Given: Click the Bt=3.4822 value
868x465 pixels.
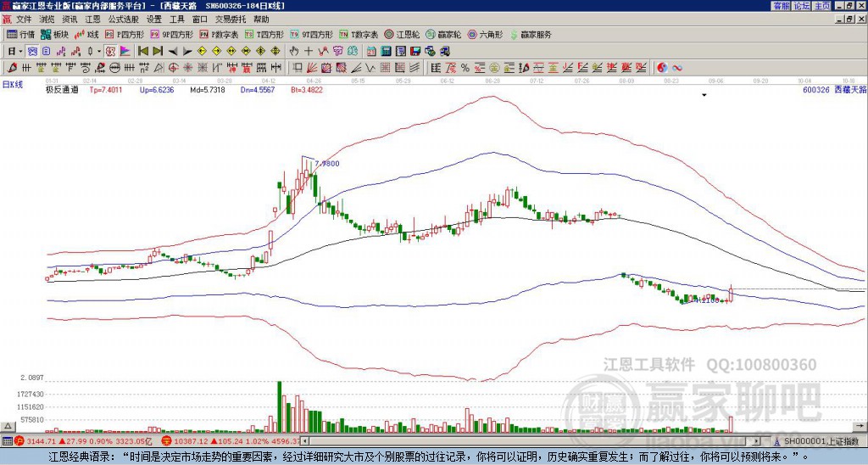Looking at the screenshot, I should 307,89.
